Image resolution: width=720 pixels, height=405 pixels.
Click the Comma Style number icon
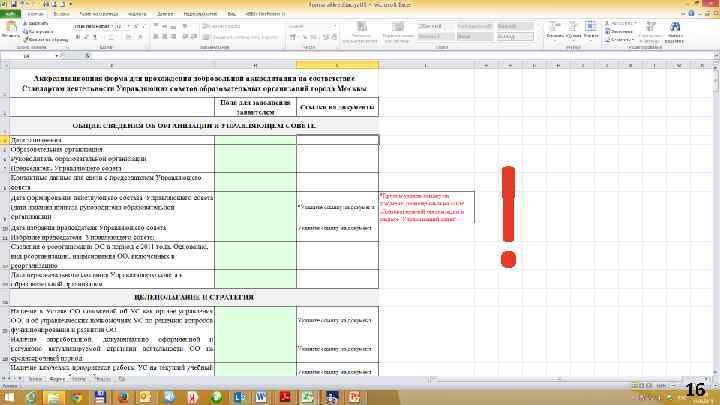click(x=314, y=37)
